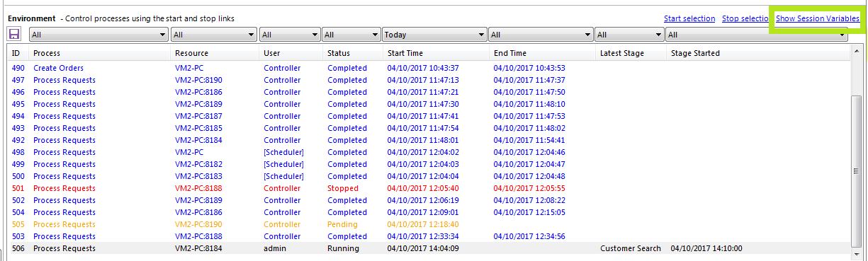Click 'Process Requests' in row 502

pos(64,200)
